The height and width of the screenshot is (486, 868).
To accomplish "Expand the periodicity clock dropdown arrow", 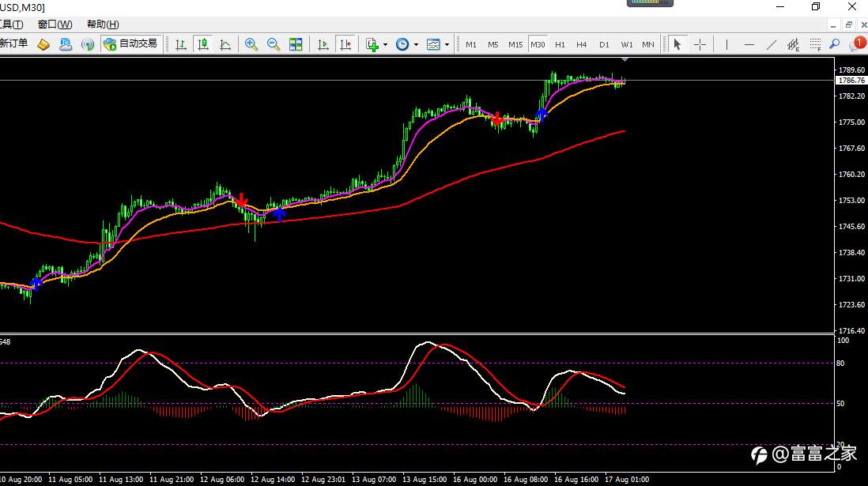I will [416, 45].
